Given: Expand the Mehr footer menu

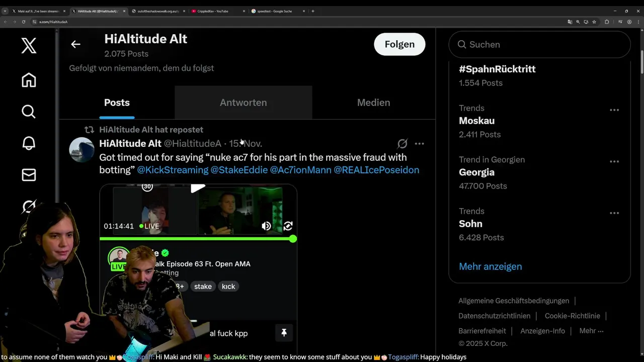Looking at the screenshot, I should [591, 331].
